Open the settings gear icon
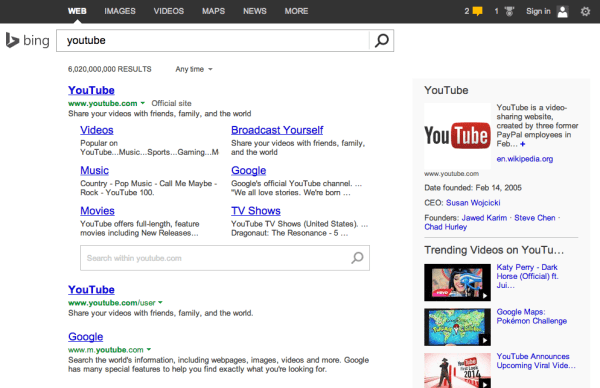The height and width of the screenshot is (388, 600). click(x=585, y=11)
